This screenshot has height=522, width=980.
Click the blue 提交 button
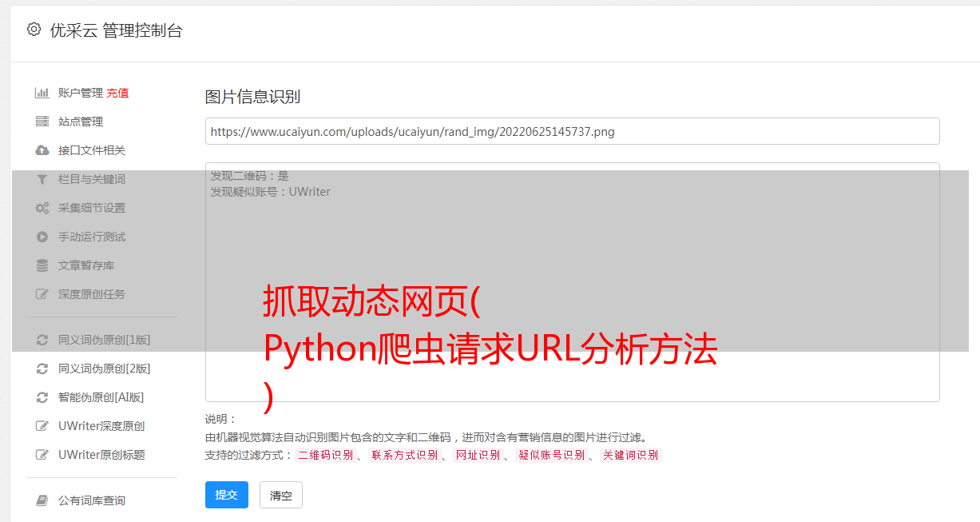tap(227, 495)
